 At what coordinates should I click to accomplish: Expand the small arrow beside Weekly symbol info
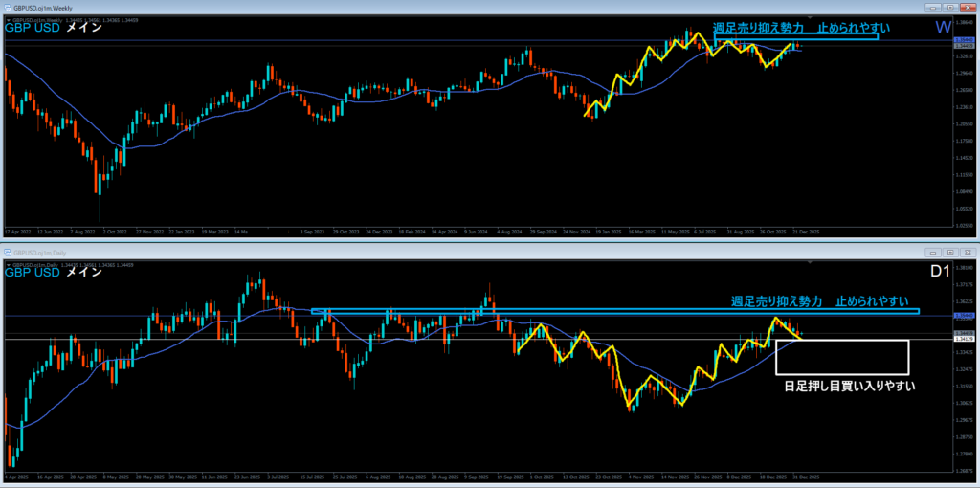coord(8,18)
